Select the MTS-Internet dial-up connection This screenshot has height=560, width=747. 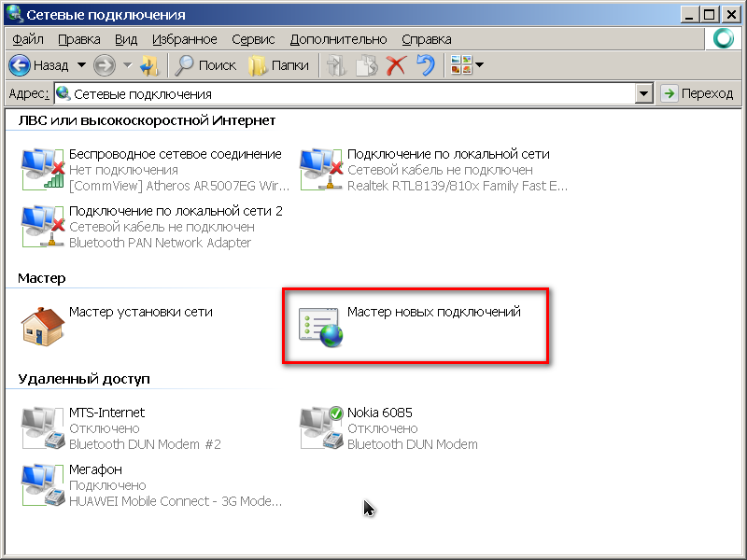click(x=43, y=427)
